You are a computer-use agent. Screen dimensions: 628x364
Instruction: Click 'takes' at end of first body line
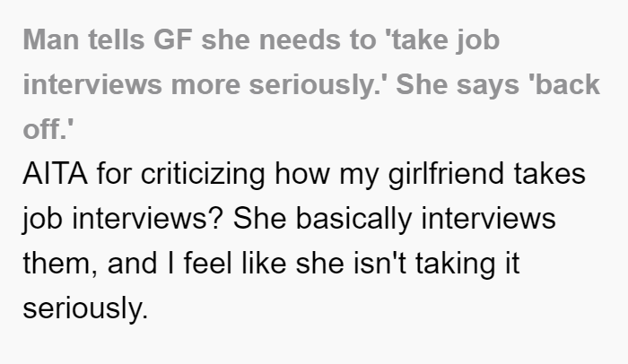pos(549,174)
